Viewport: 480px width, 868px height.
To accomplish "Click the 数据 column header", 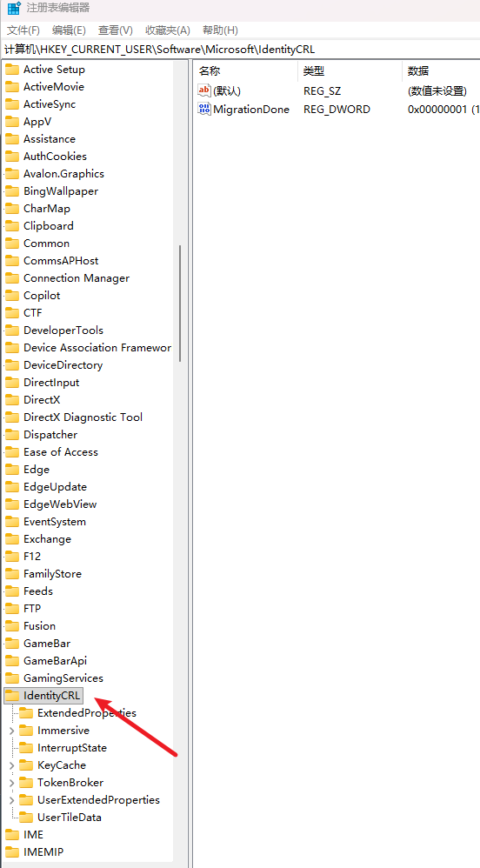I will tap(418, 70).
